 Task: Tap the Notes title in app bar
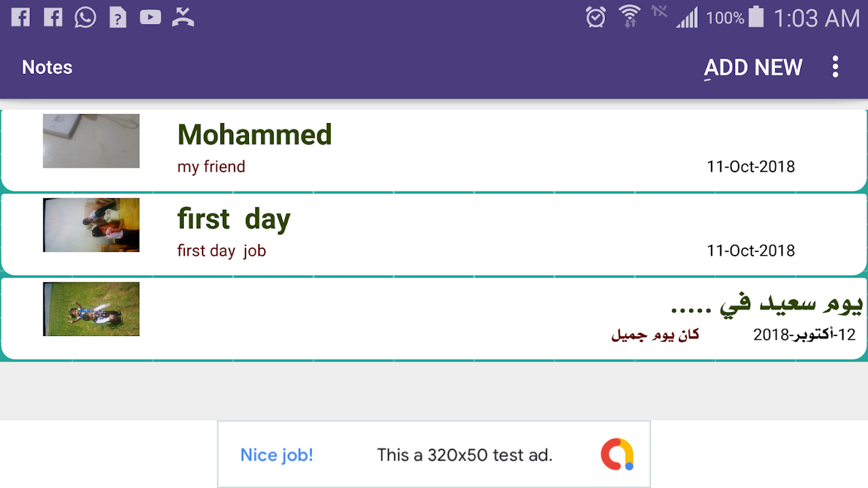click(x=47, y=67)
